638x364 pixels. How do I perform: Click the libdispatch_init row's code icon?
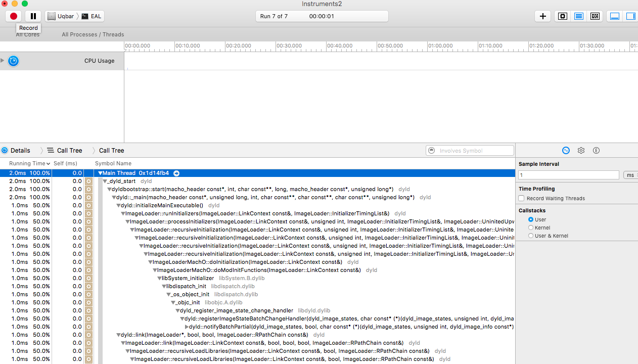pyautogui.click(x=88, y=286)
